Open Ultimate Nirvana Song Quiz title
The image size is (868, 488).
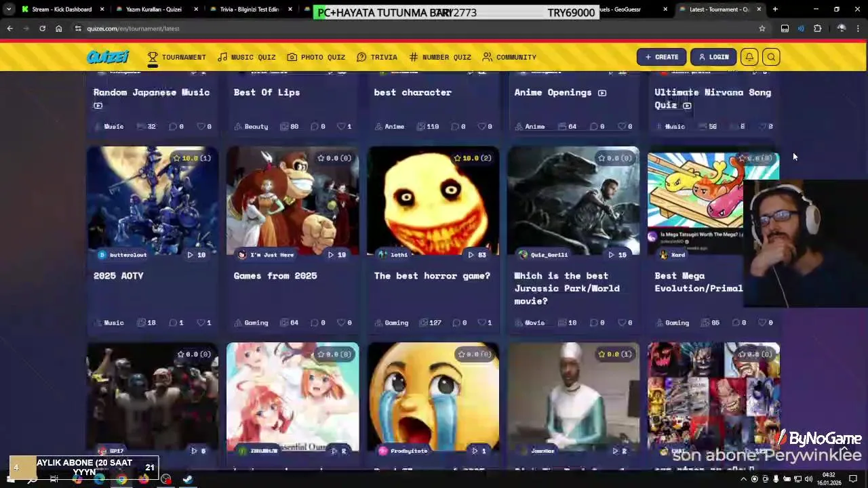(713, 98)
